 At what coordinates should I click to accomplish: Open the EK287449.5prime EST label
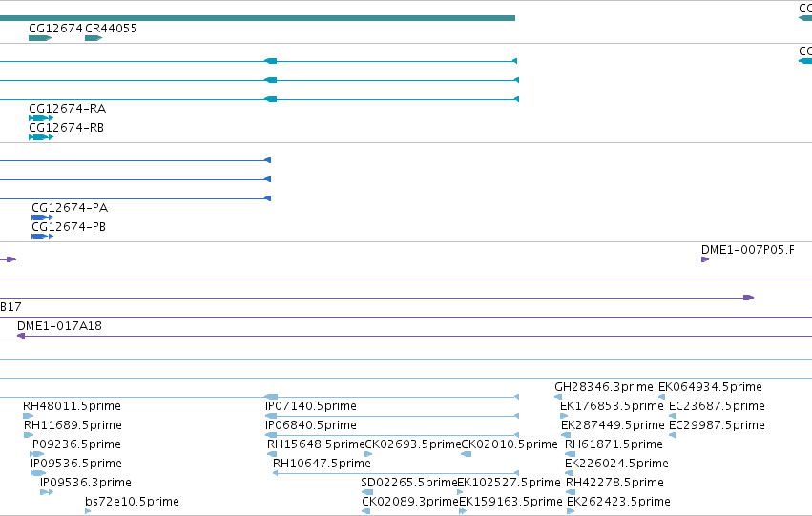click(x=614, y=425)
